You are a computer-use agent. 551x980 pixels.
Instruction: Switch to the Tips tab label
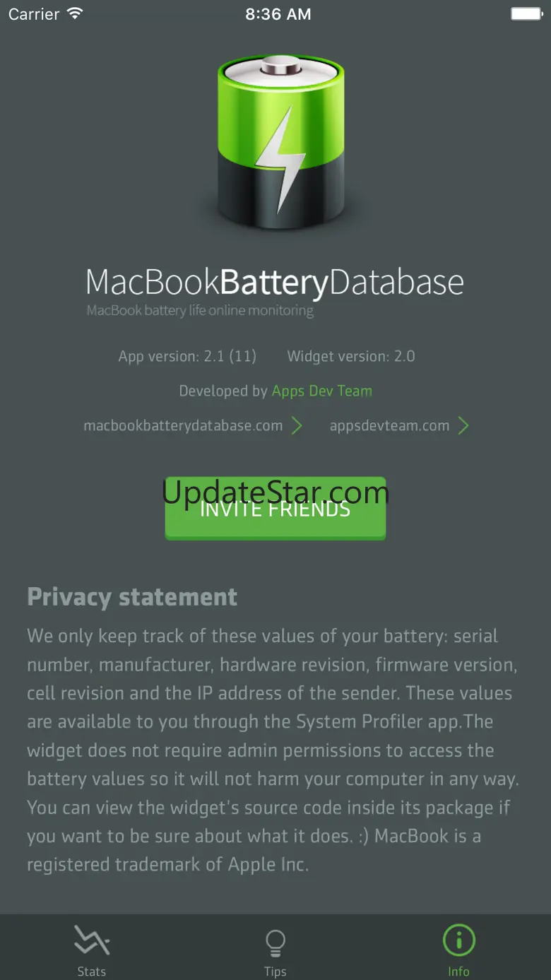tap(275, 972)
